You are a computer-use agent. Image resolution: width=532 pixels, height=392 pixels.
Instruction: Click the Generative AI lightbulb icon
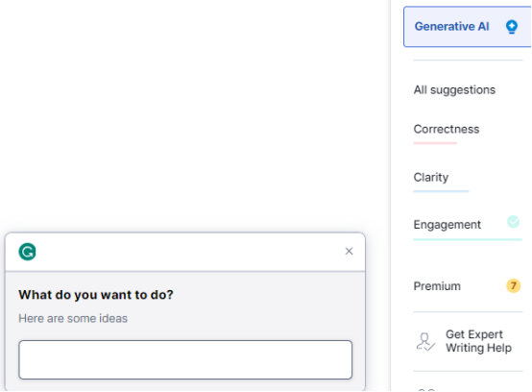tap(512, 27)
